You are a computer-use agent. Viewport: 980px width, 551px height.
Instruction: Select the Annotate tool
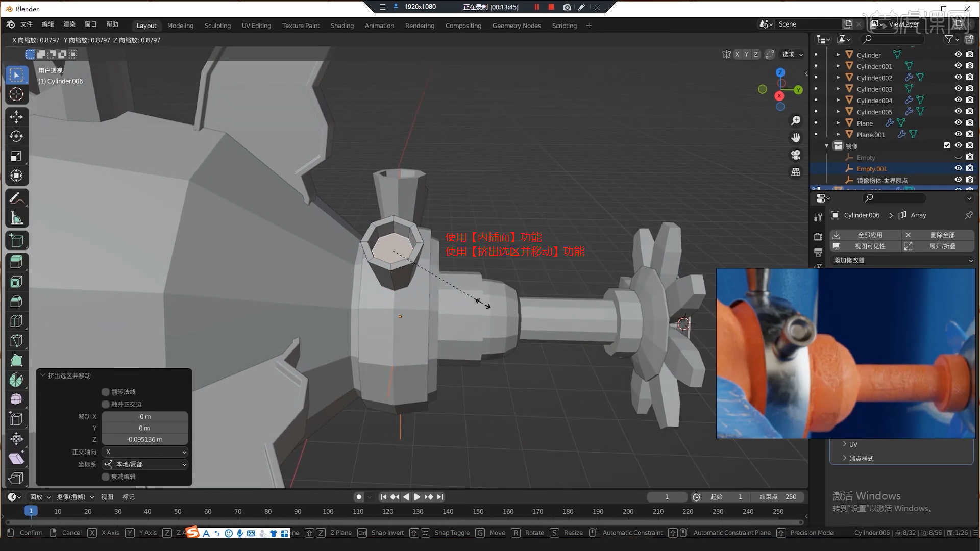click(17, 197)
